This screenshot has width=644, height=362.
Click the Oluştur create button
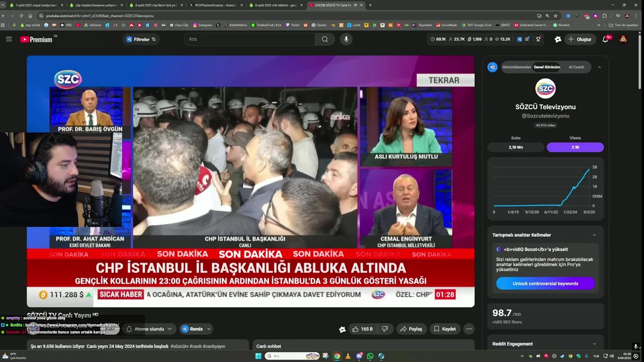[x=580, y=39]
